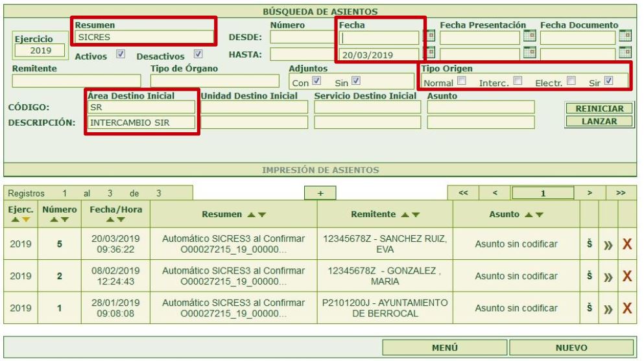Click the MENÚ button
The image size is (644, 361).
pos(444,348)
